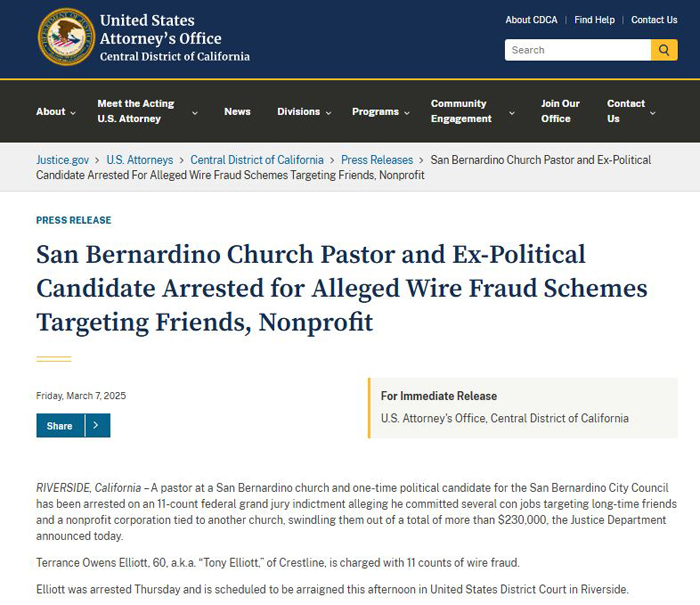Follow the Justice.gov breadcrumb link
This screenshot has height=605, width=700.
[62, 160]
